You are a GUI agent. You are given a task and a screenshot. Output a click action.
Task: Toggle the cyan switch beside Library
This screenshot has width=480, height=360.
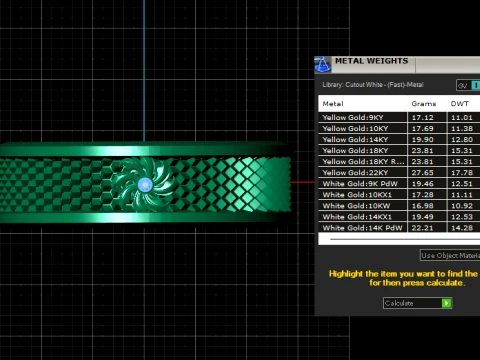point(476,85)
